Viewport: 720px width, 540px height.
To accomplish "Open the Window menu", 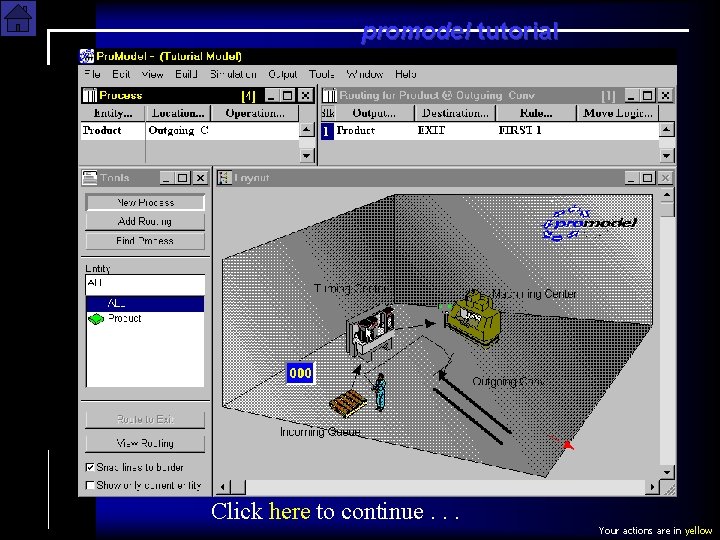I will tap(365, 74).
